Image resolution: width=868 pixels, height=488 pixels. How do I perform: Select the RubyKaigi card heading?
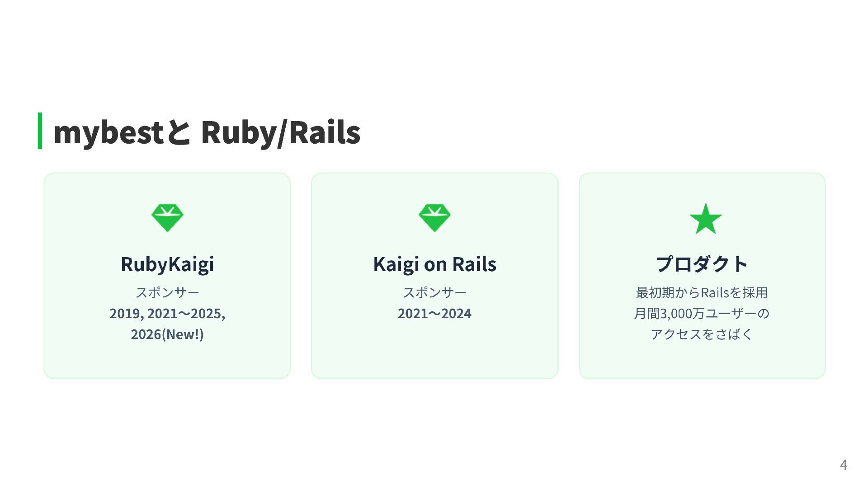(x=167, y=264)
